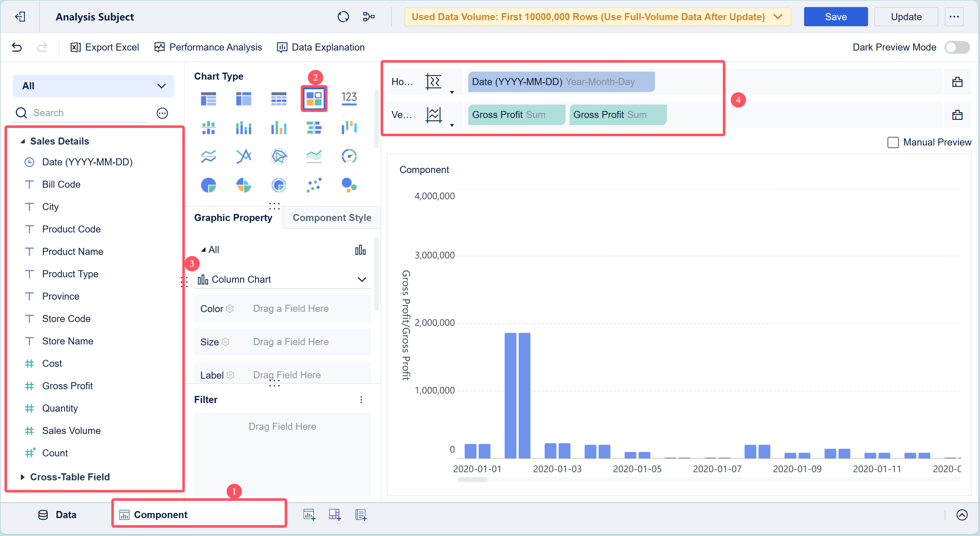This screenshot has height=536, width=980.
Task: Open the more options ellipsis button
Action: click(x=954, y=17)
